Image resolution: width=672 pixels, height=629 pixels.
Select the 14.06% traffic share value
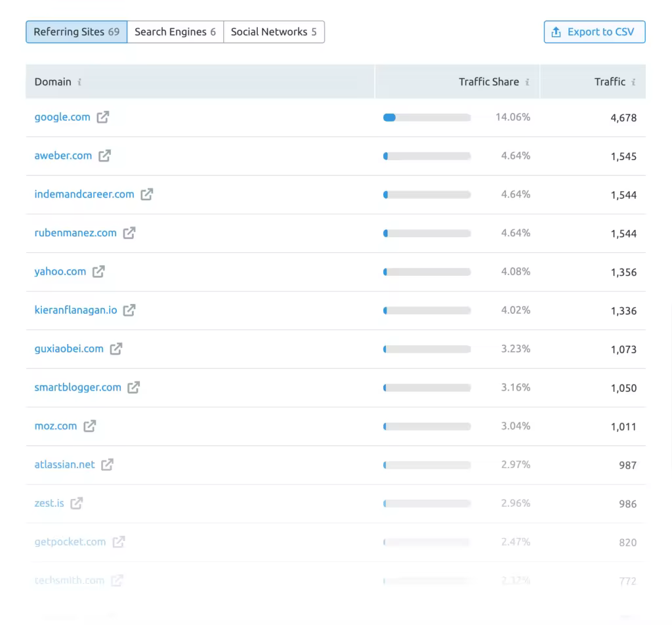click(x=513, y=117)
